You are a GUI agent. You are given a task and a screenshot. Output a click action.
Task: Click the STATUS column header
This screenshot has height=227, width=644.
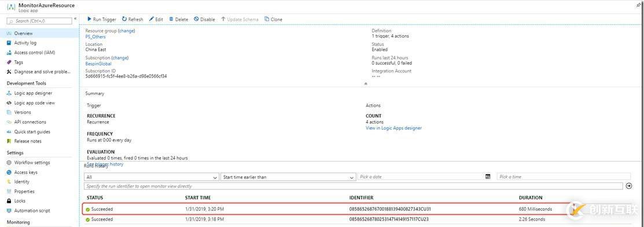[95, 198]
